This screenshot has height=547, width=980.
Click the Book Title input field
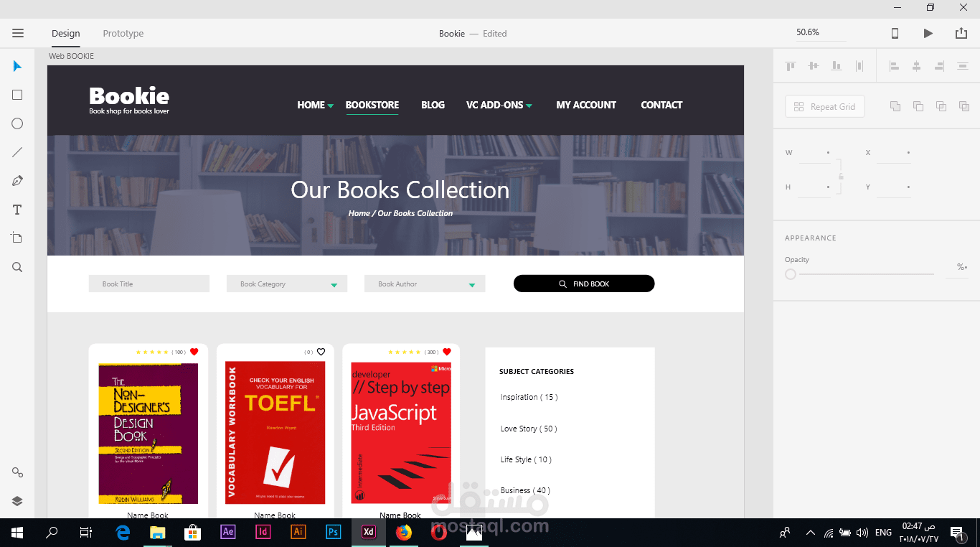(149, 284)
